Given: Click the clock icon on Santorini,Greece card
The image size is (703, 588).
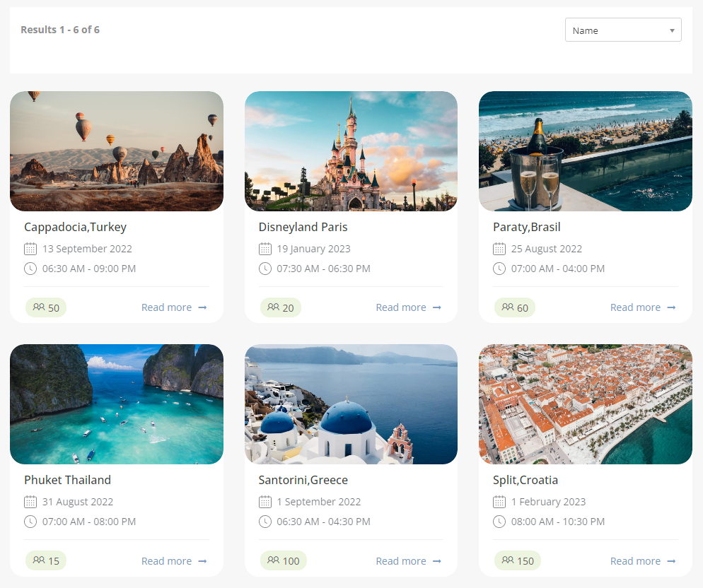Looking at the screenshot, I should 265,522.
